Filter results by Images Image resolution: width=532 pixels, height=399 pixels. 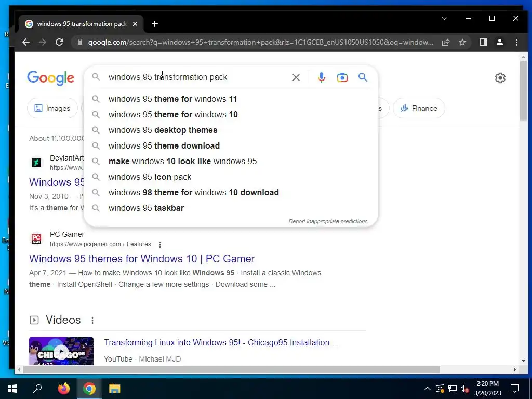tap(52, 108)
